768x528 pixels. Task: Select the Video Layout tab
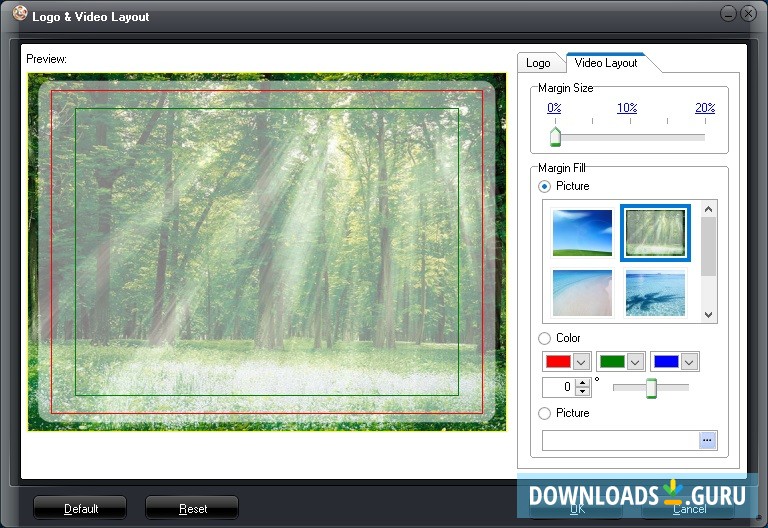click(x=606, y=63)
